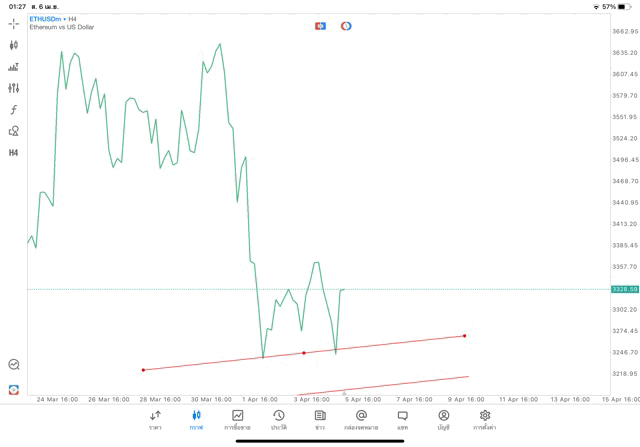This screenshot has height=447, width=640.
Task: Open the drawing objects shapes tool
Action: (14, 131)
